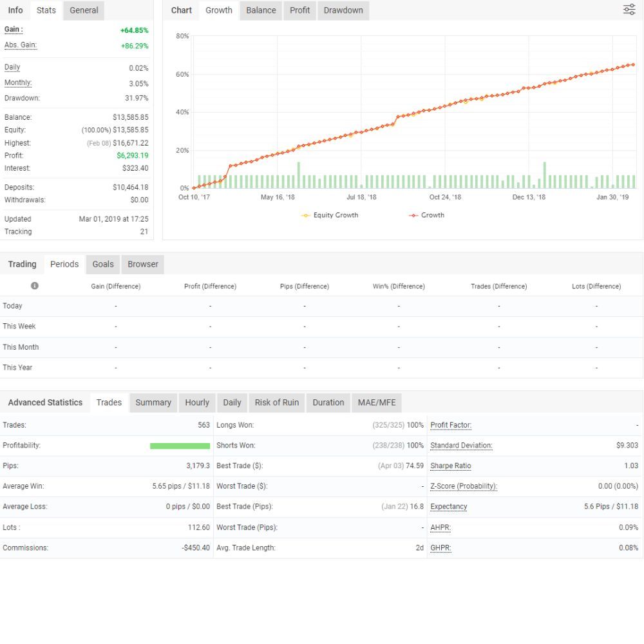644x644 pixels.
Task: Open the Summary statistics tab
Action: (x=153, y=402)
